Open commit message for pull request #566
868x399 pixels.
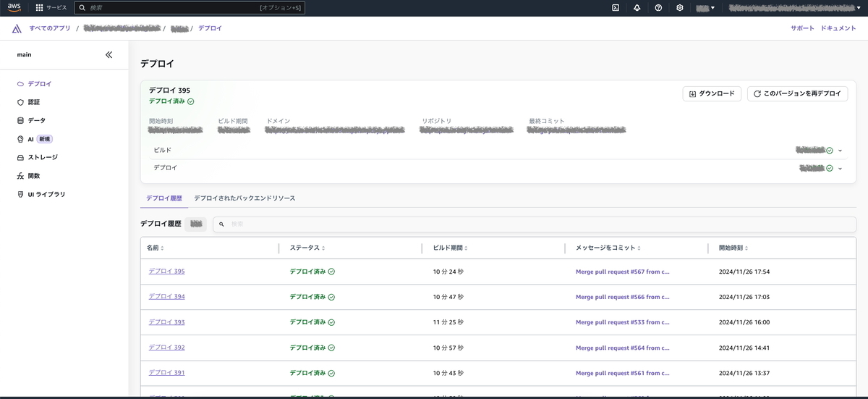coord(623,297)
